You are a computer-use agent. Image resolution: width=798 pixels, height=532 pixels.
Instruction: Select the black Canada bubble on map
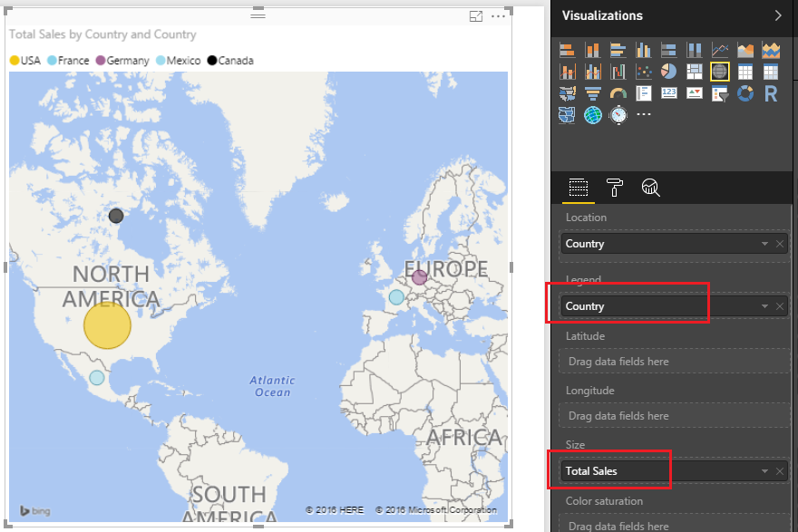[x=116, y=216]
